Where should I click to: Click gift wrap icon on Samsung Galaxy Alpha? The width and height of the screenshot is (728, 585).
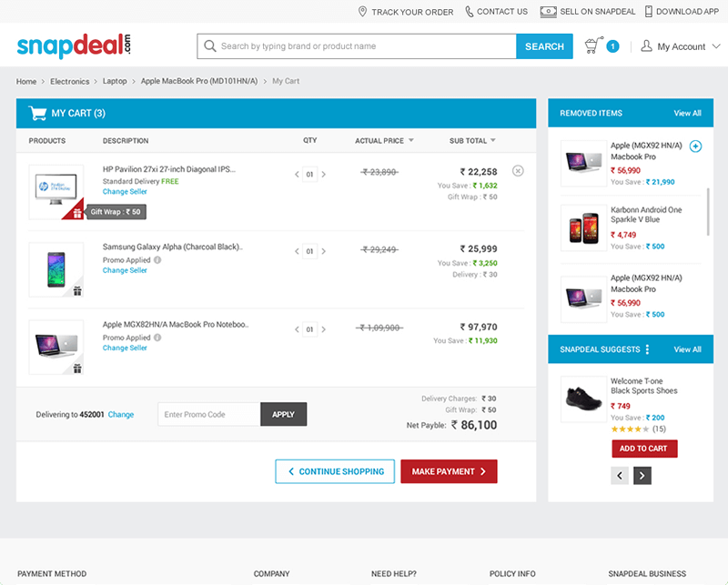tap(77, 291)
